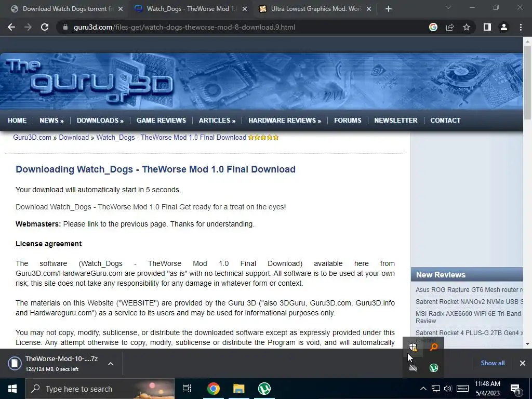The height and width of the screenshot is (399, 532).
Task: Click the page vertical scrollbar
Action: [527, 83]
